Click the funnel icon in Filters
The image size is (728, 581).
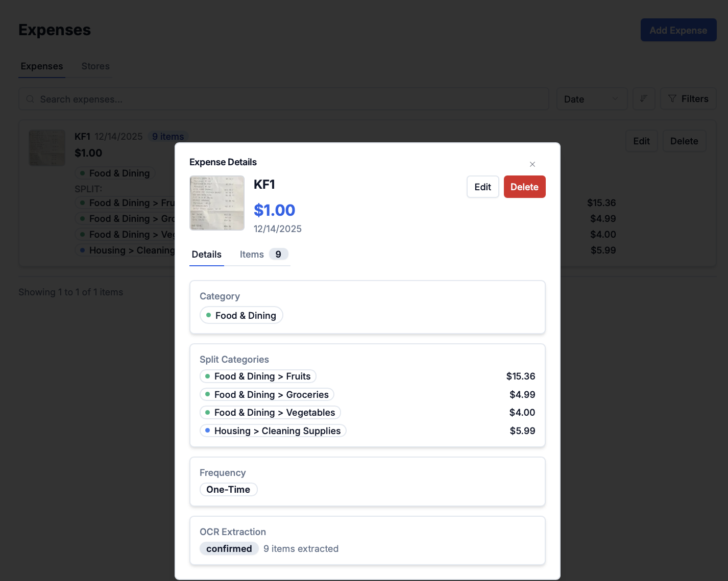[x=672, y=99]
